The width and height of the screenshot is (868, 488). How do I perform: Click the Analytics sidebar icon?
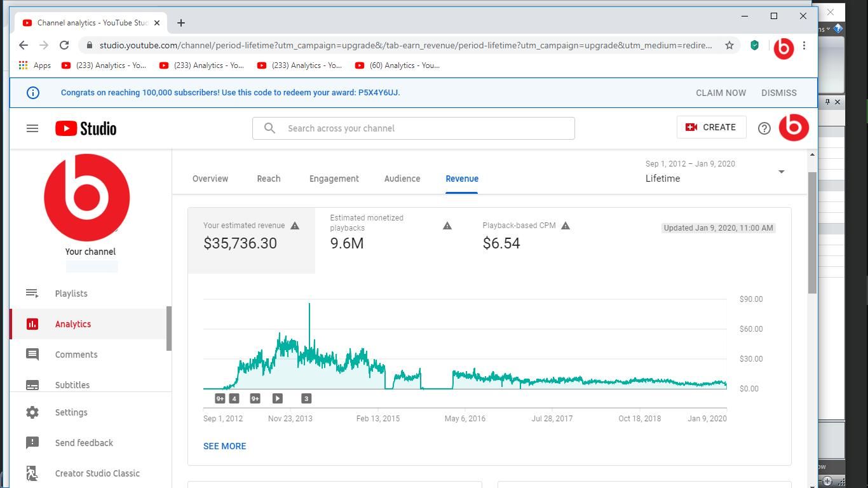coord(32,324)
